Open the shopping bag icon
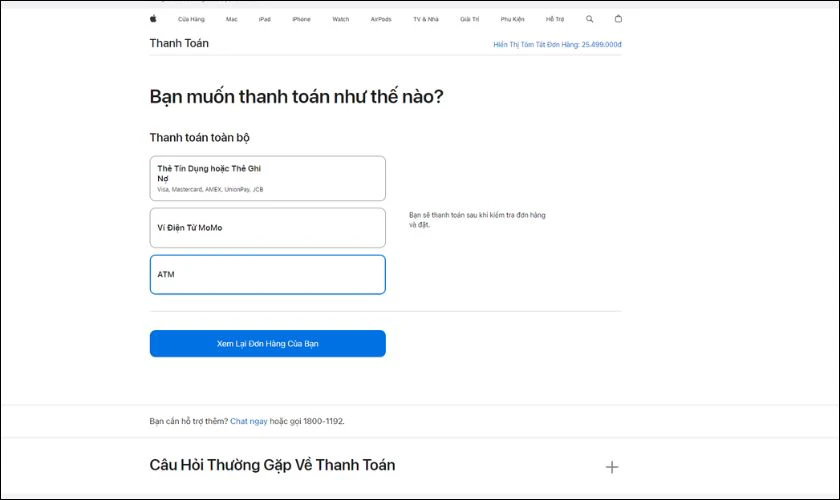The height and width of the screenshot is (500, 840). (x=618, y=19)
